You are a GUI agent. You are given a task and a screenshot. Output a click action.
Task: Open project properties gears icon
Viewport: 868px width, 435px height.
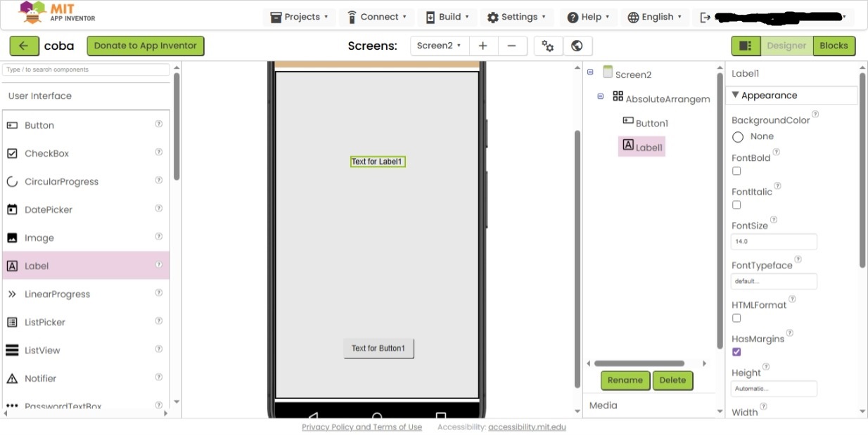(548, 46)
